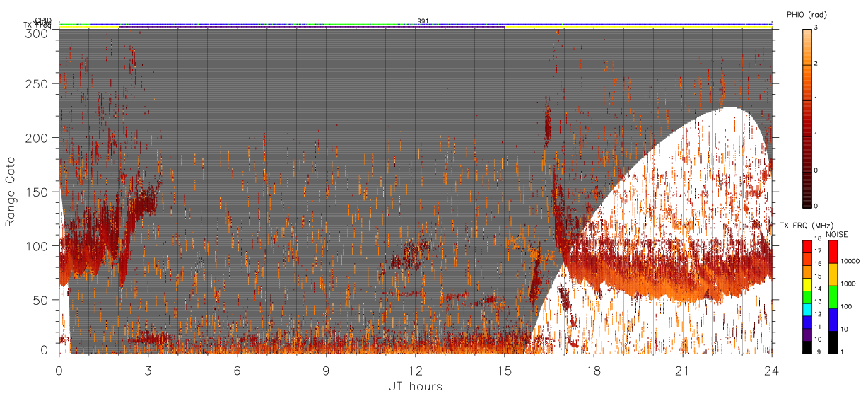Click the 991 CPID label at top
Image resolution: width=868 pixels, height=401 pixels.
point(423,21)
